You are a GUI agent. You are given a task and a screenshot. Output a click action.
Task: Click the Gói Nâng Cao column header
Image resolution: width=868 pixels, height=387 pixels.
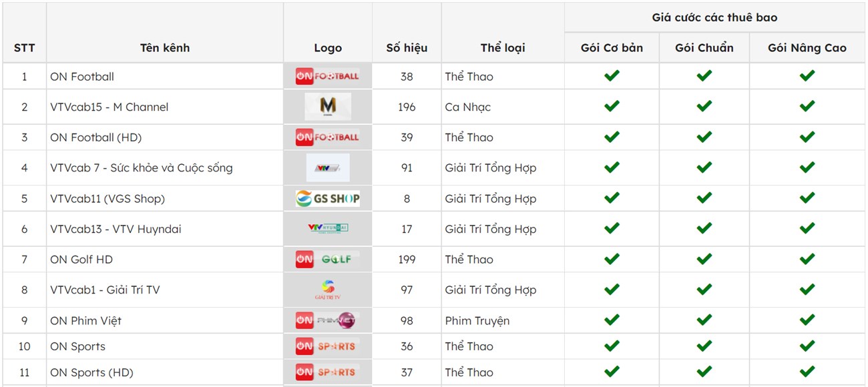coord(807,47)
